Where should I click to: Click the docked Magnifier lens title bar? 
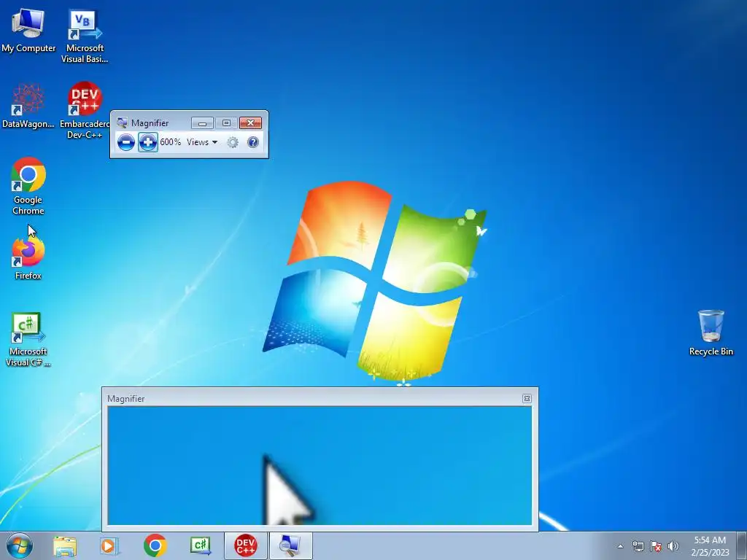click(320, 399)
